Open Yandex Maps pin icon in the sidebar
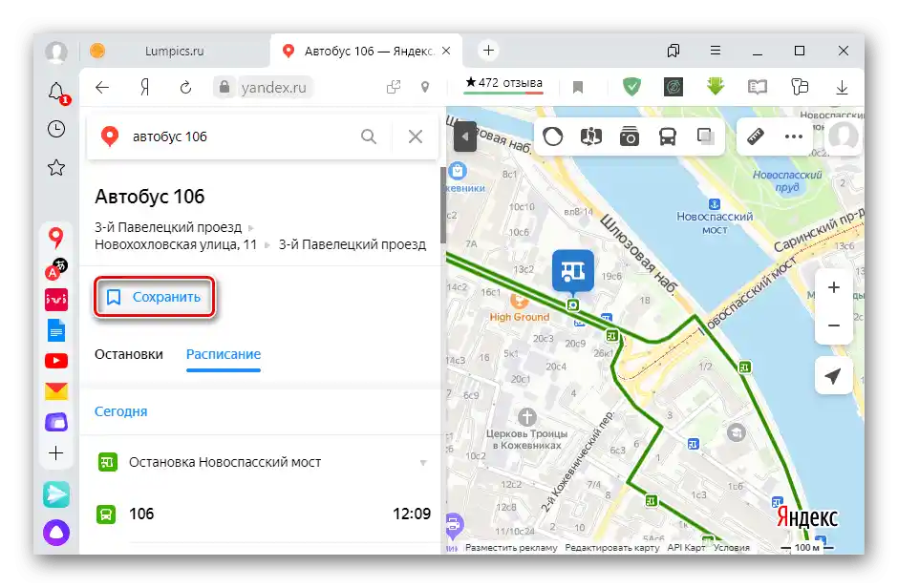898x588 pixels. point(55,236)
